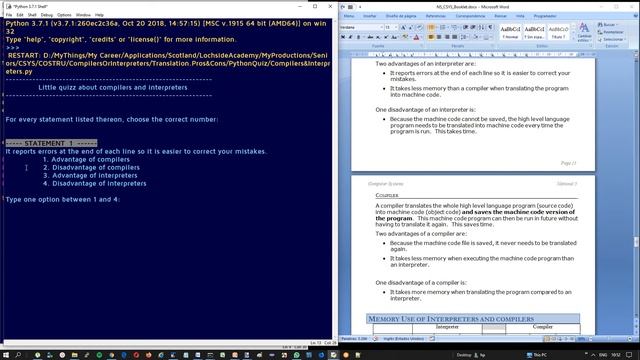
Task: Open the Help menu in IDLE
Action: (99, 15)
